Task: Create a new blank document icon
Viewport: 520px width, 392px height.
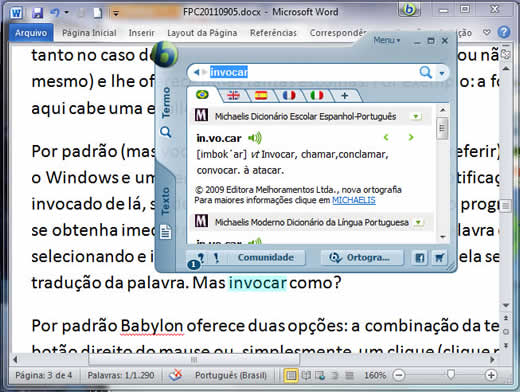Action: (x=97, y=13)
